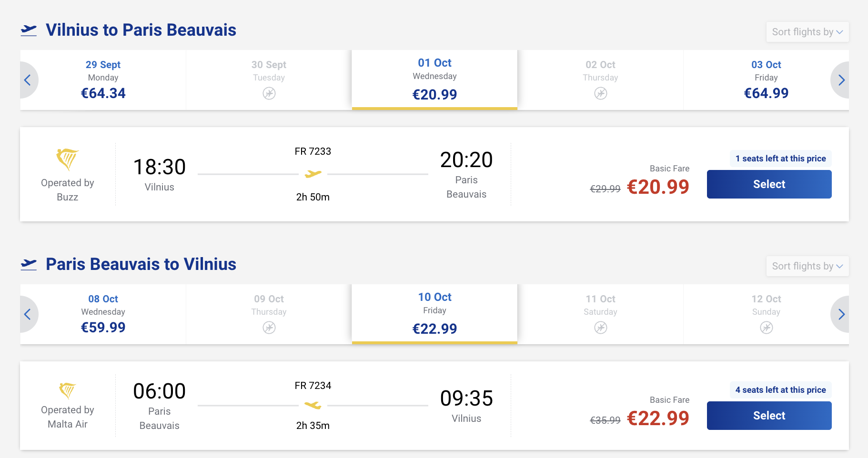Choose the 08 Oct Wednesday date tab
The width and height of the screenshot is (868, 458).
pos(103,314)
